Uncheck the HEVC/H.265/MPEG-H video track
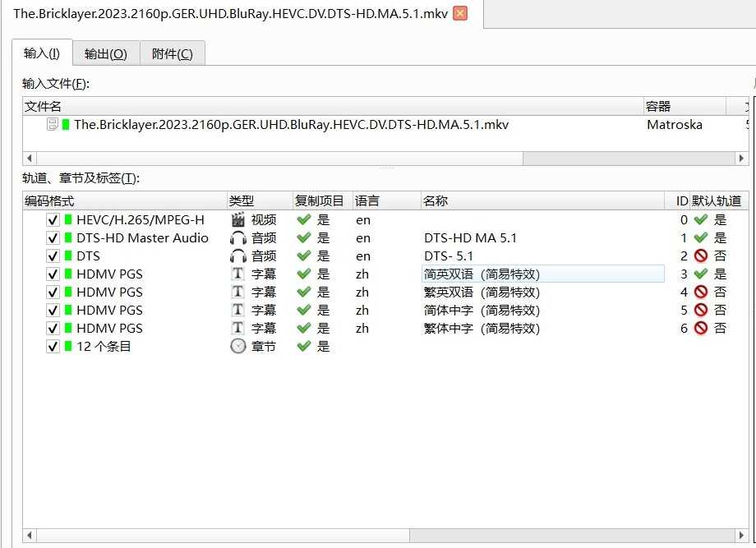756x548 pixels. click(53, 220)
